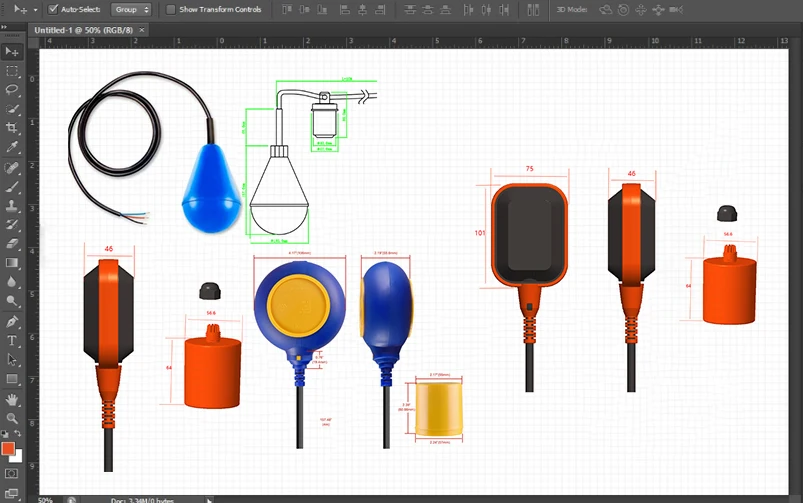This screenshot has width=803, height=503.
Task: Enable Show Transform Controls checkbox
Action: pos(170,9)
